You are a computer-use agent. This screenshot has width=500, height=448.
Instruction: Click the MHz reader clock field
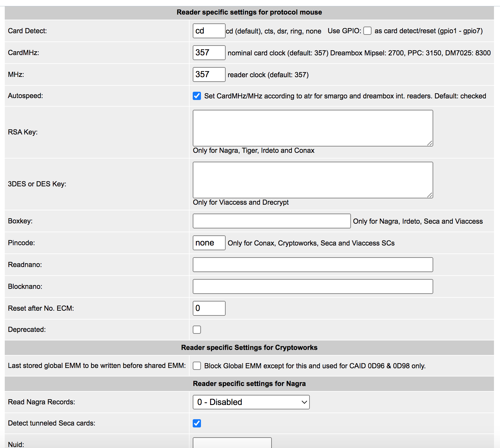(209, 74)
